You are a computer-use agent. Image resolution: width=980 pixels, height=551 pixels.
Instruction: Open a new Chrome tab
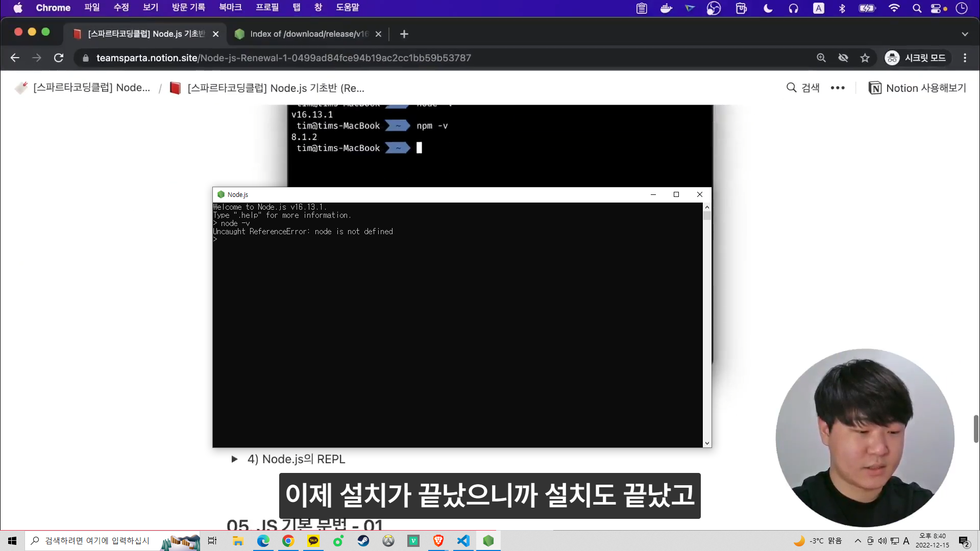404,34
